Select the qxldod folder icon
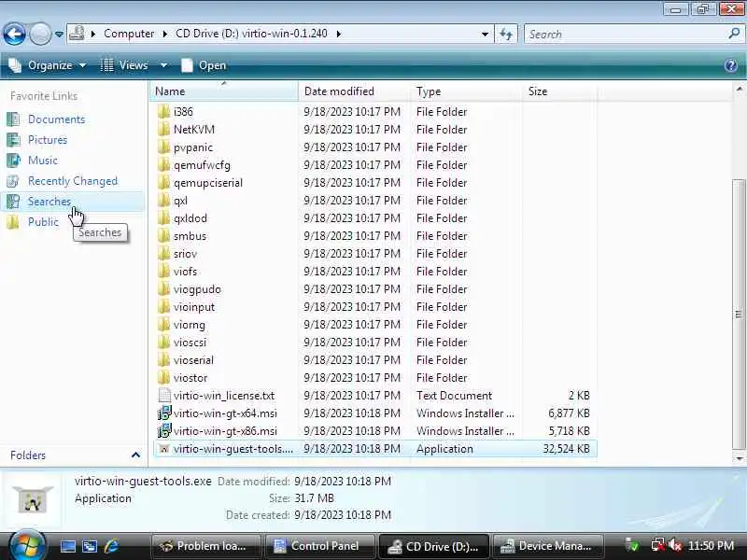 pyautogui.click(x=164, y=218)
